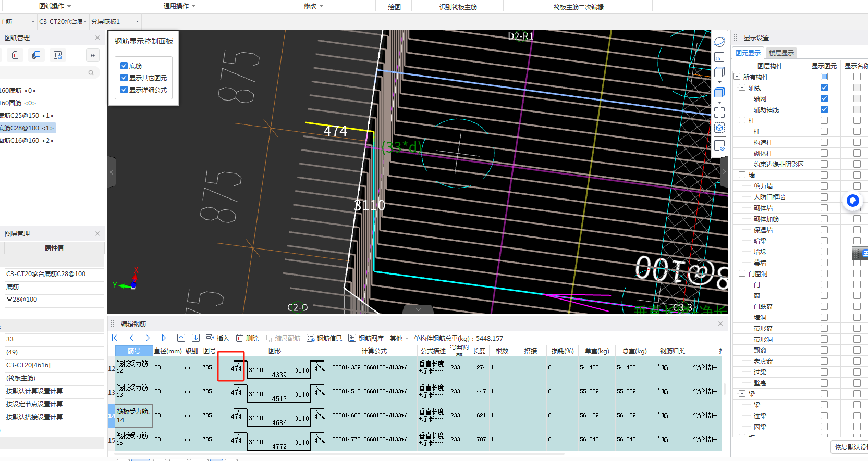Click the delete trash icon in 图纸管理 panel

coord(15,55)
